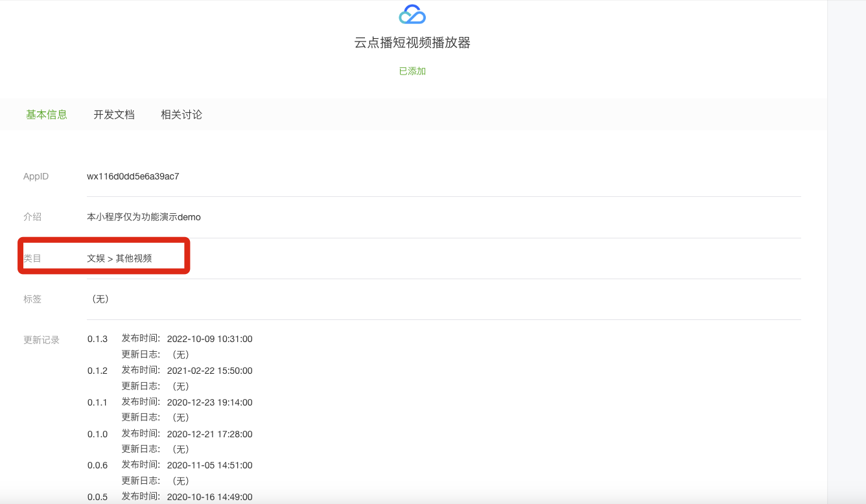Select release time 2020-11-05 14:51:00
Screen dimensions: 866x504
point(209,465)
